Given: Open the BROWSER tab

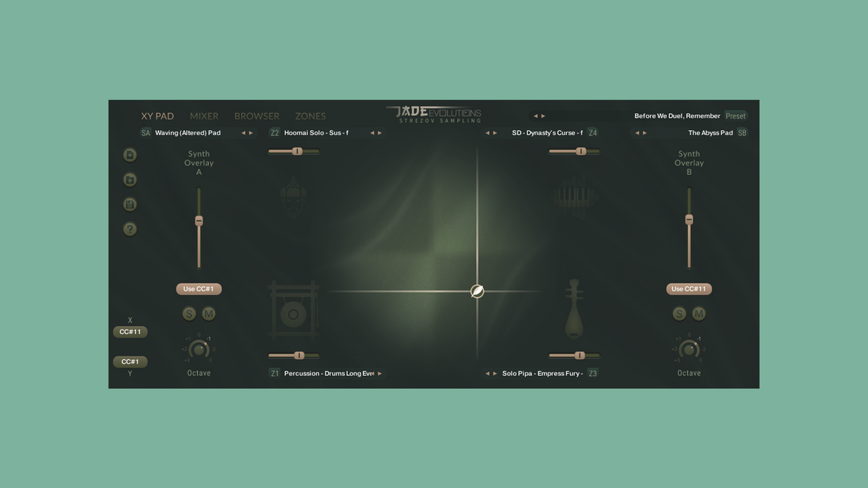Looking at the screenshot, I should click(257, 116).
